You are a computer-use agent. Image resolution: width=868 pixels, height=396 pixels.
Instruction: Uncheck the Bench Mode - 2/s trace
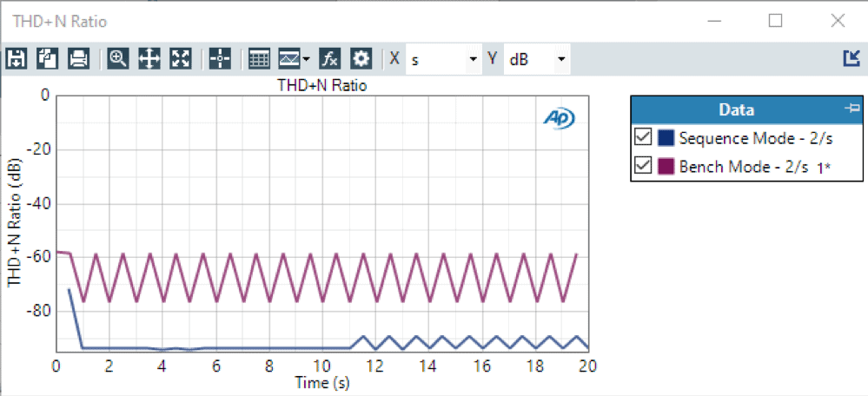point(643,166)
